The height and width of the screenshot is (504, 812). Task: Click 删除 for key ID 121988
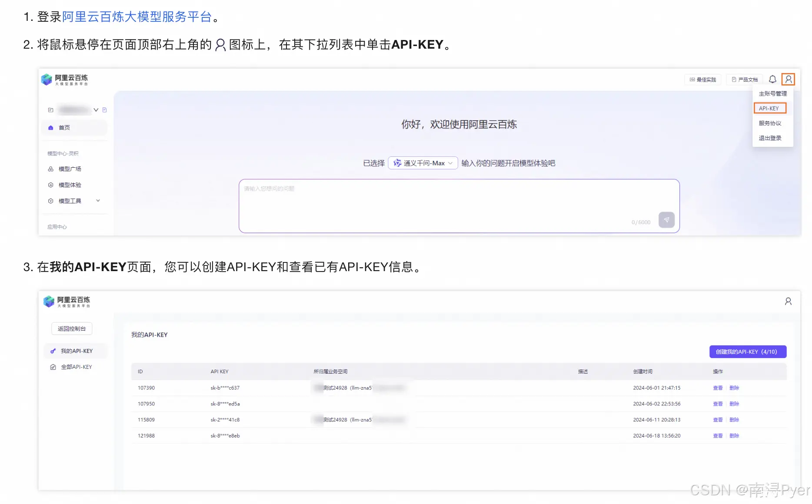click(x=734, y=435)
